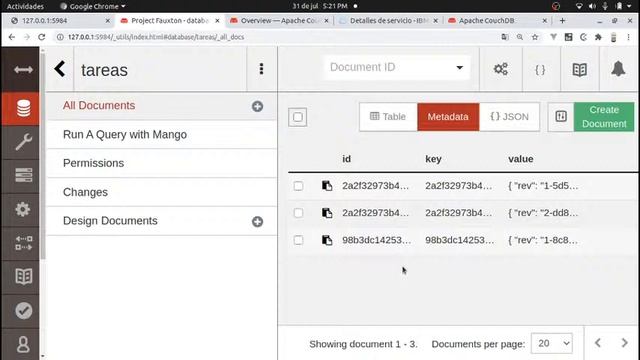This screenshot has height=360, width=640.
Task: Toggle the Fauxton sidebar width arrows icon
Action: pyautogui.click(x=23, y=70)
